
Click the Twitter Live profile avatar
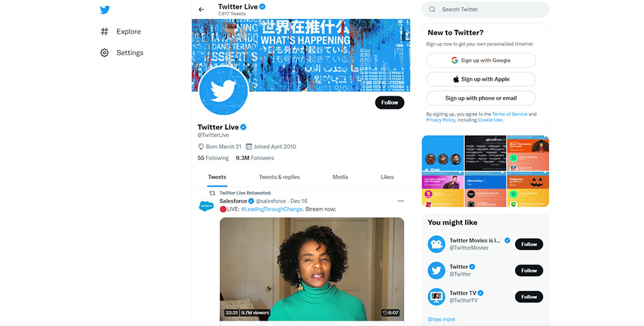tap(223, 90)
